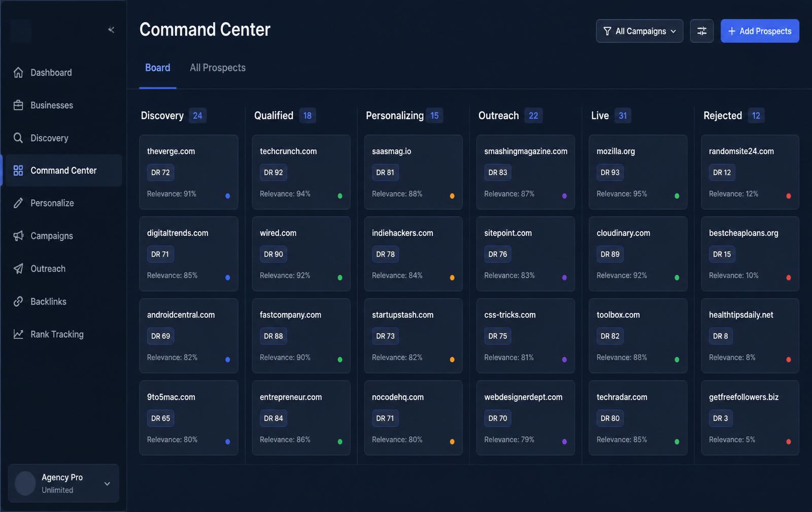The height and width of the screenshot is (512, 812).
Task: Click the Discovery magnifier icon in sidebar
Action: pos(18,138)
